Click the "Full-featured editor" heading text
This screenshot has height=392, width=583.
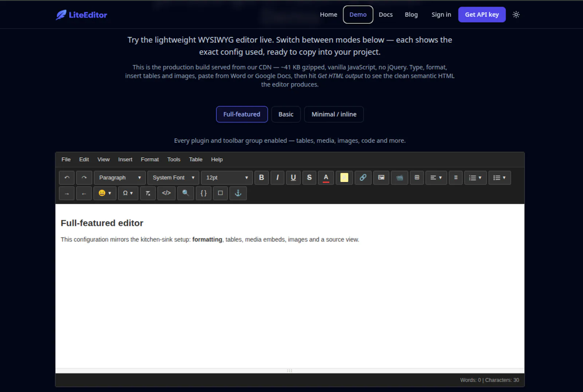coord(102,223)
